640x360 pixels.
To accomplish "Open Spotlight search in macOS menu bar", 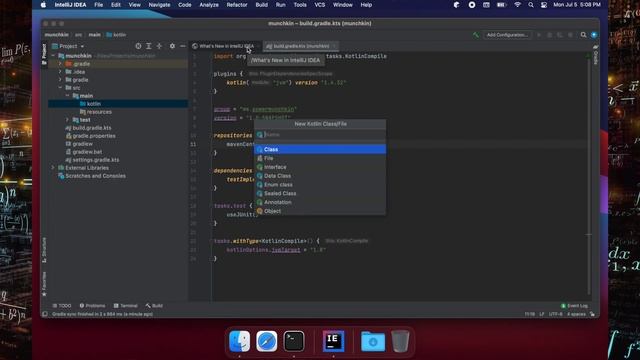I will click(531, 5).
